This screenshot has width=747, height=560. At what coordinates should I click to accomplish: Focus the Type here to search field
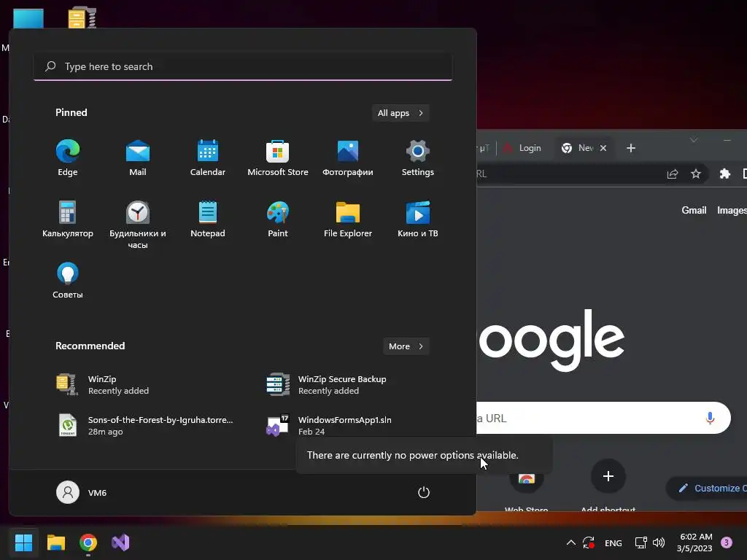pyautogui.click(x=243, y=66)
